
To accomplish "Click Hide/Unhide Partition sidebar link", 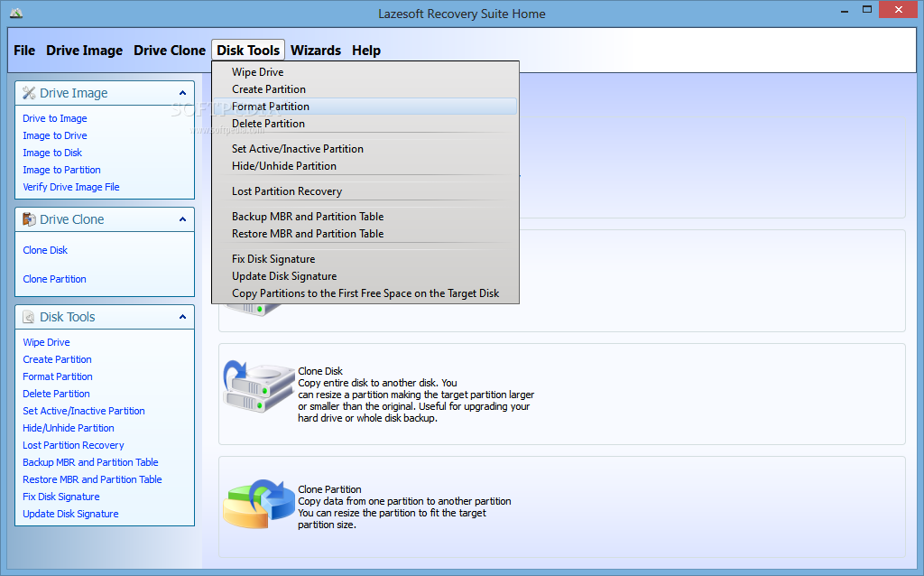I will (69, 428).
